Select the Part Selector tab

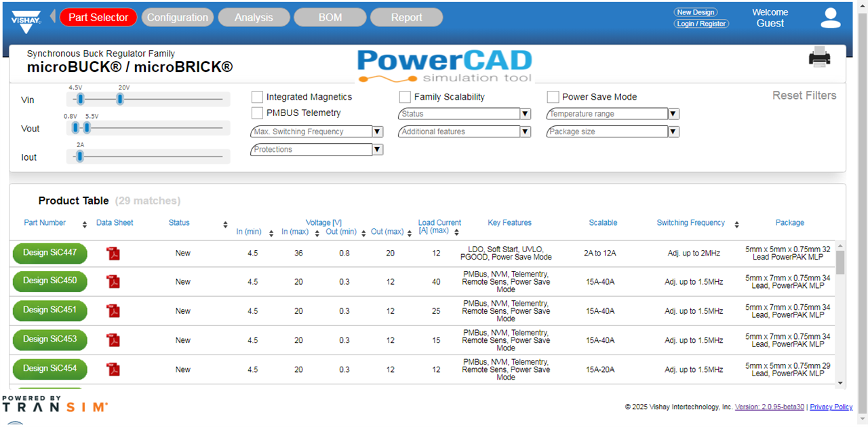pyautogui.click(x=98, y=18)
